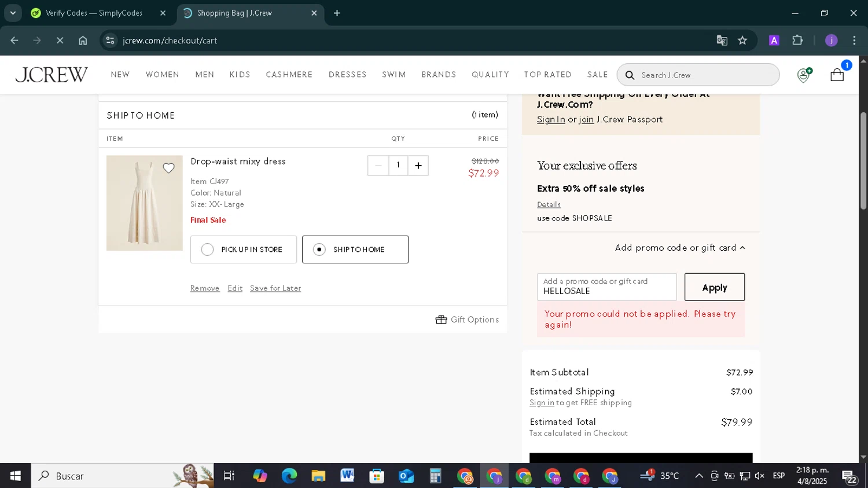This screenshot has height=488, width=868.
Task: Open File Explorer from taskbar
Action: 318,476
